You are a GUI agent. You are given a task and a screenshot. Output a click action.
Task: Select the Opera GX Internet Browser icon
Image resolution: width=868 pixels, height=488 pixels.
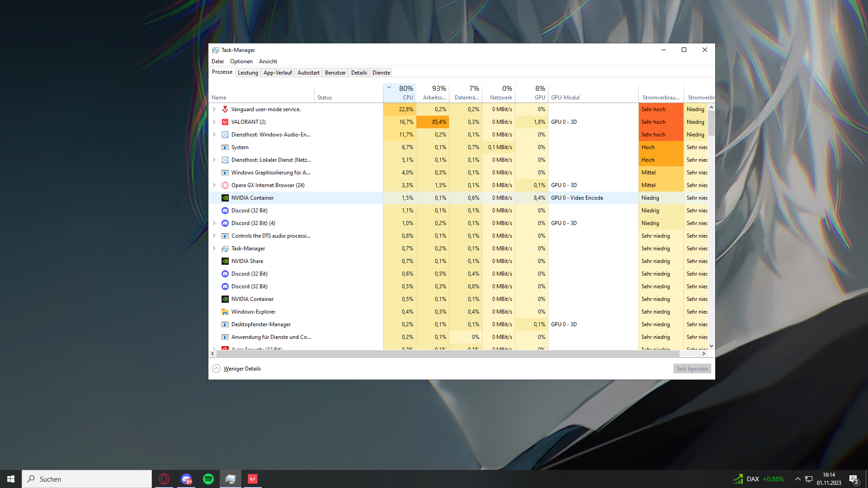pos(225,185)
